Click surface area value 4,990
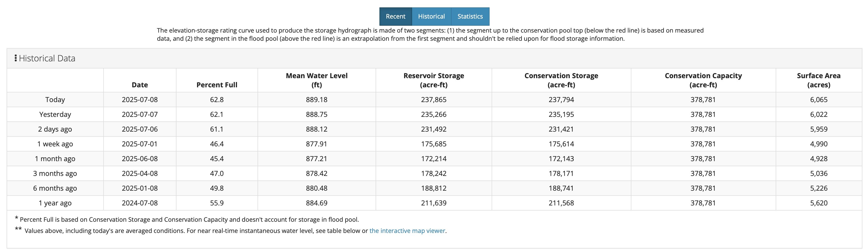The height and width of the screenshot is (251, 868). (819, 144)
